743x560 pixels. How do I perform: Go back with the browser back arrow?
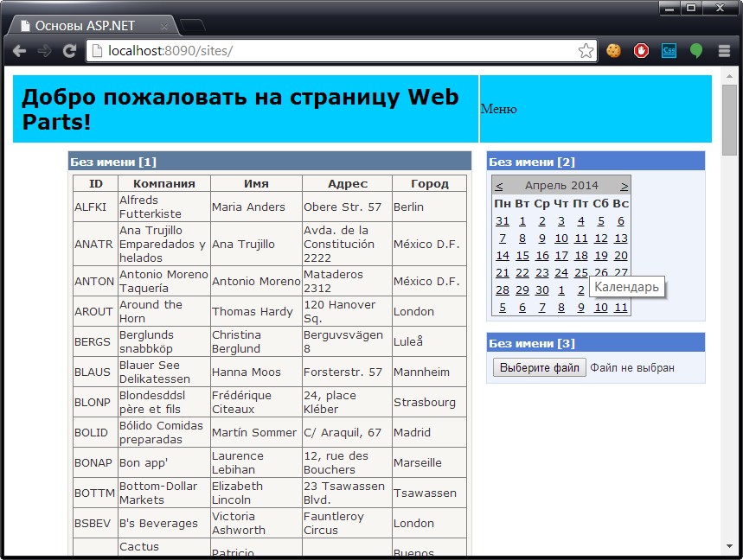19,51
